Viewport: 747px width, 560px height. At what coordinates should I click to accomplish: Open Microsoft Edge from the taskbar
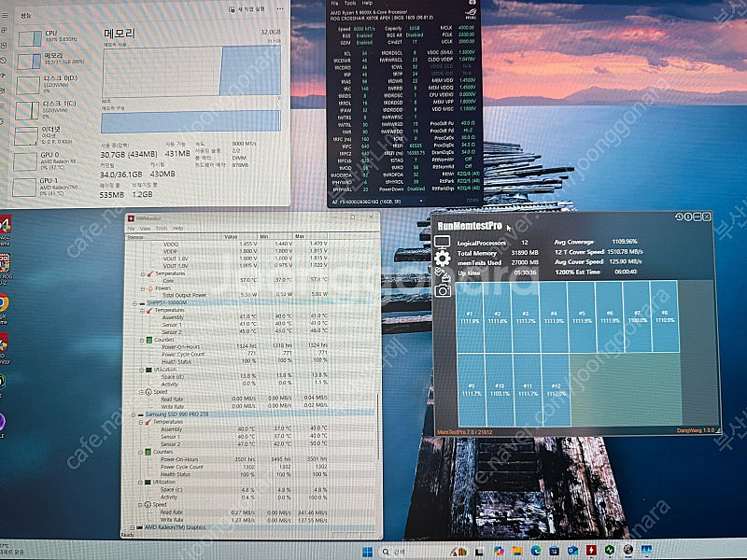point(535,551)
